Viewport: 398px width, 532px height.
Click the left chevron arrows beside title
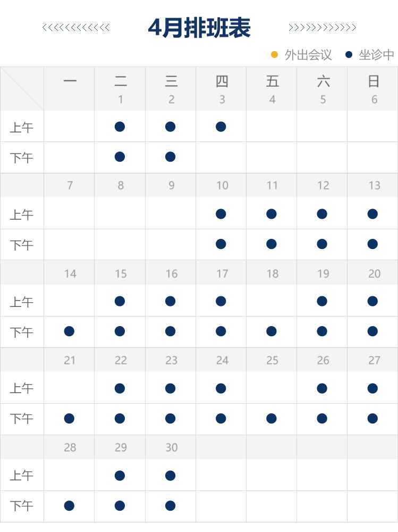[x=76, y=28]
